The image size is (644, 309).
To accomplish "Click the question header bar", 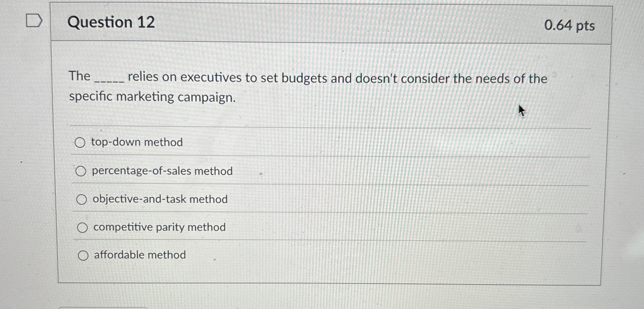I will [340, 24].
